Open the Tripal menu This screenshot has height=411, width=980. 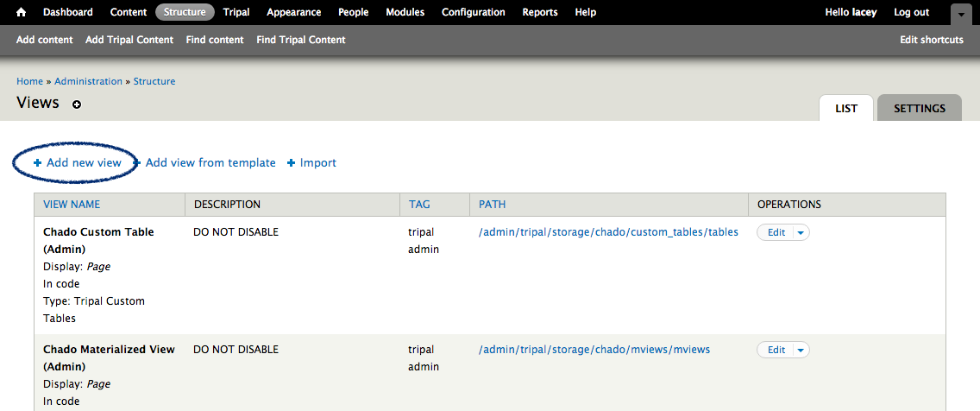[x=236, y=12]
